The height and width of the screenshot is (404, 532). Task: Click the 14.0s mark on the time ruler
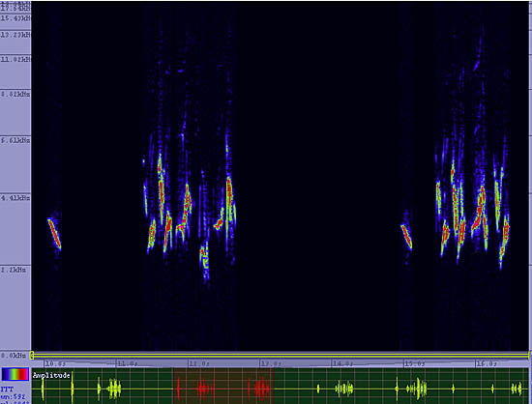click(x=342, y=364)
